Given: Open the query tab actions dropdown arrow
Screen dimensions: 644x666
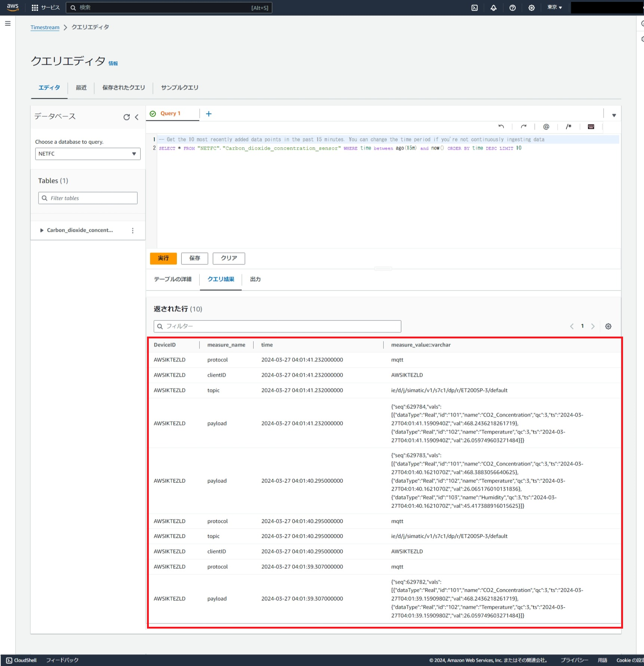Looking at the screenshot, I should pyautogui.click(x=614, y=114).
